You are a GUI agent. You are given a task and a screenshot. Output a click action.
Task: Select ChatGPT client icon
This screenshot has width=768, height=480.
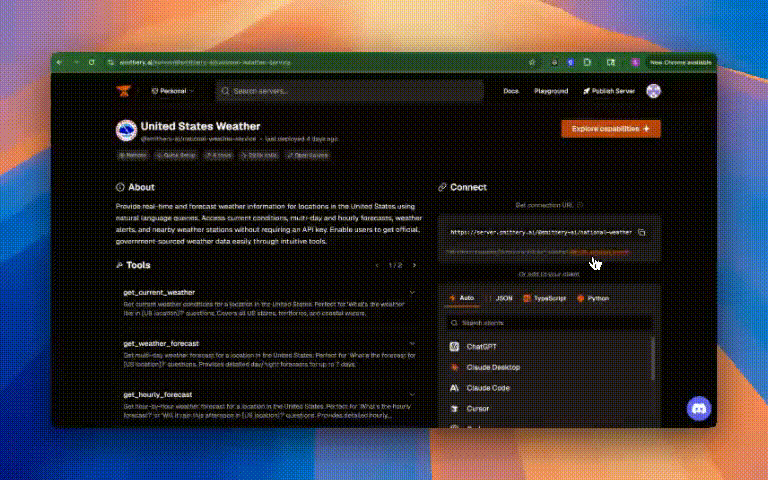point(454,347)
